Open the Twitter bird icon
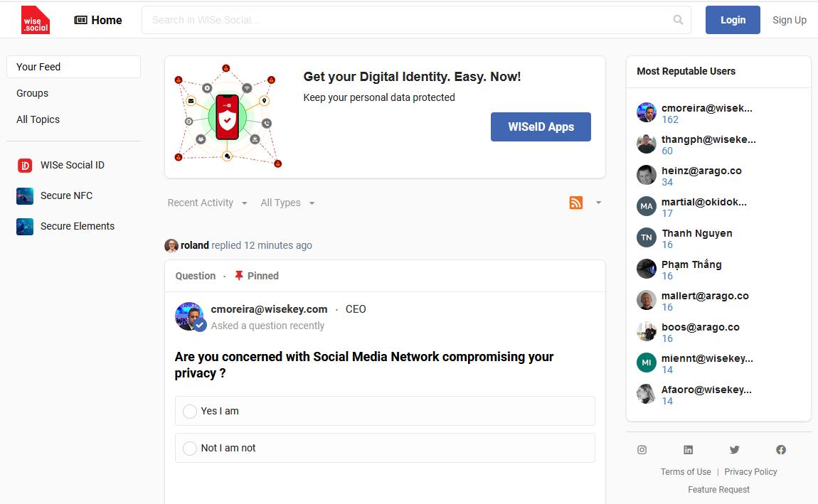 (x=735, y=450)
